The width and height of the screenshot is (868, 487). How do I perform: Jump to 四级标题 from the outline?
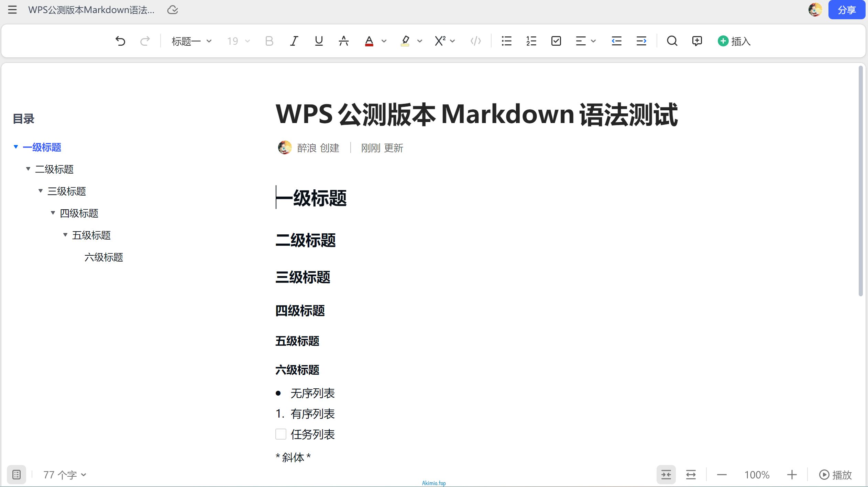point(79,213)
